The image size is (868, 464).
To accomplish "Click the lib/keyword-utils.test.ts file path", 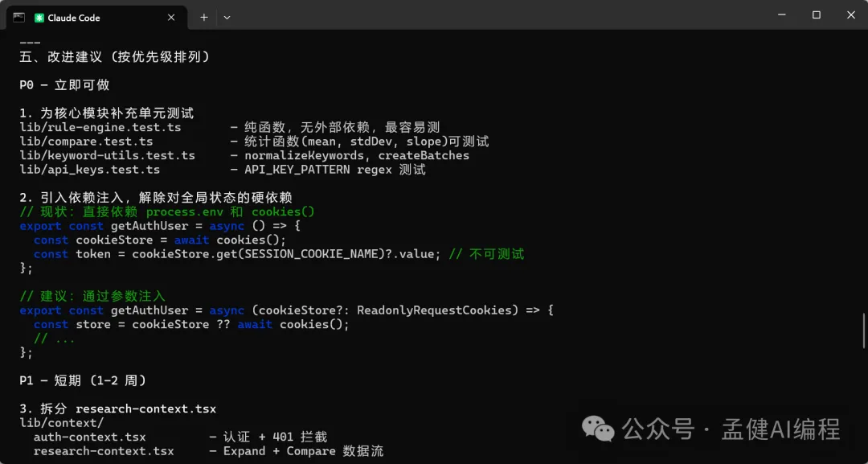I will tap(107, 155).
